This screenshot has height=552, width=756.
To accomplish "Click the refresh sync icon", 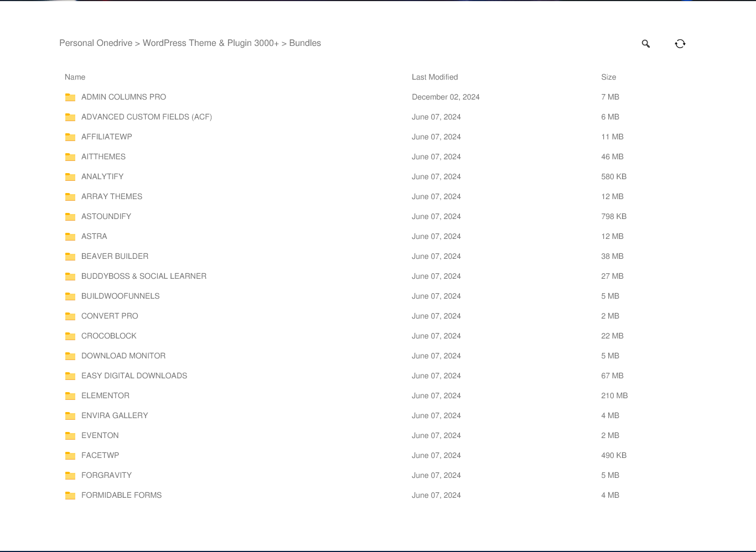I will click(x=680, y=44).
